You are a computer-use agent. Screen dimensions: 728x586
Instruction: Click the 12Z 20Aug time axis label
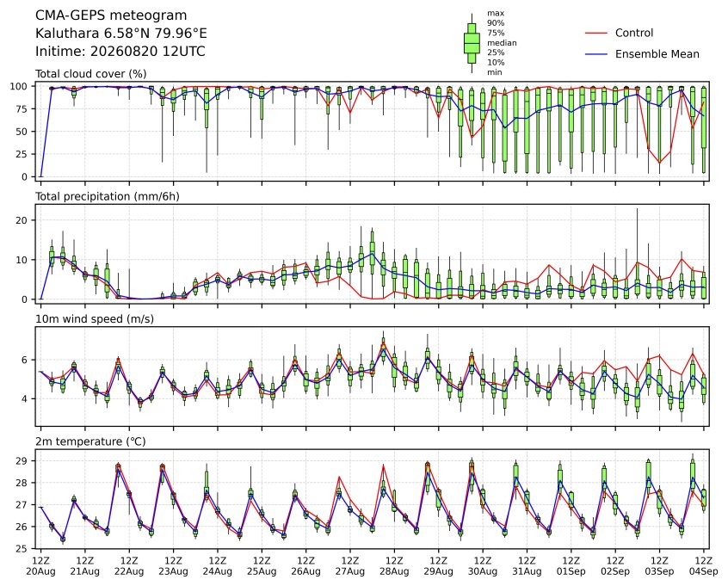pos(40,566)
